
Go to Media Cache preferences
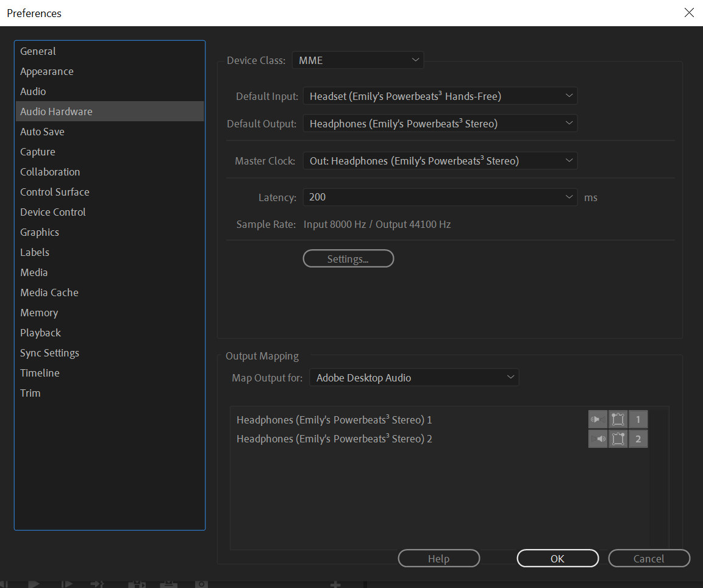point(110,292)
